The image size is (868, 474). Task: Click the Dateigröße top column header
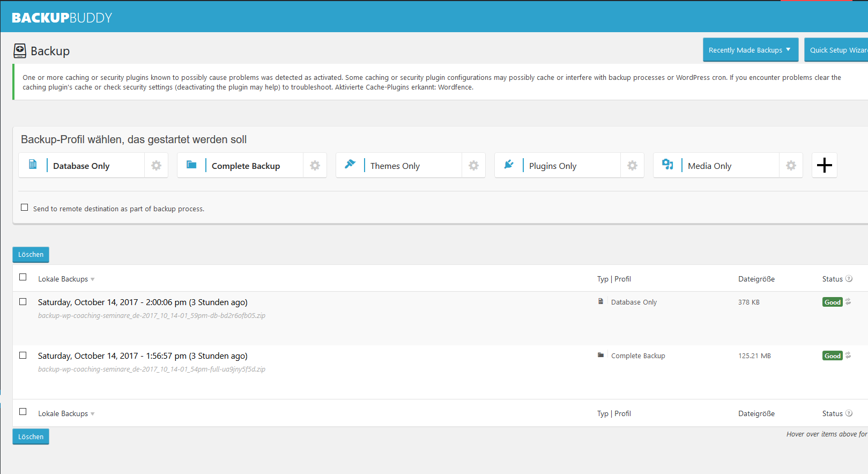(756, 279)
